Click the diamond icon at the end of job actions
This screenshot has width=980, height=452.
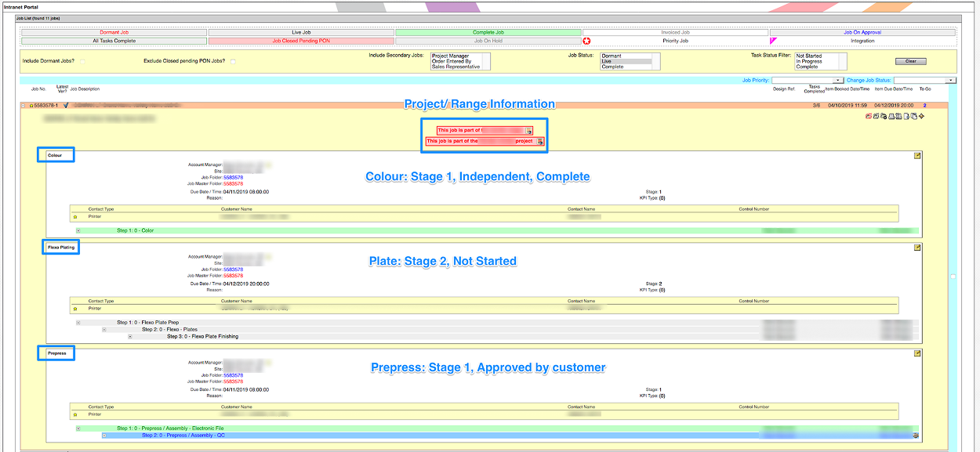[x=922, y=116]
